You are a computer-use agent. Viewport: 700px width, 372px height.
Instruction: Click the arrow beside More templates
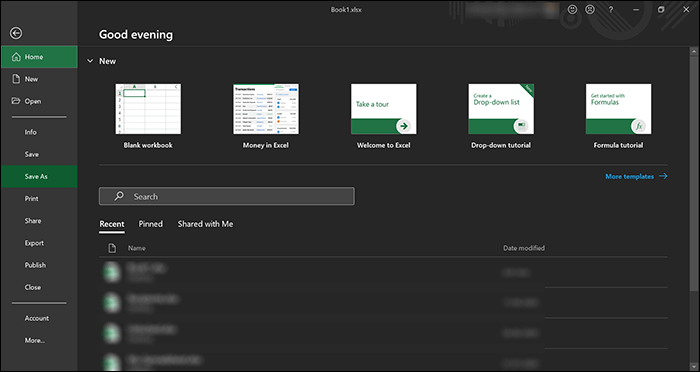click(x=663, y=176)
